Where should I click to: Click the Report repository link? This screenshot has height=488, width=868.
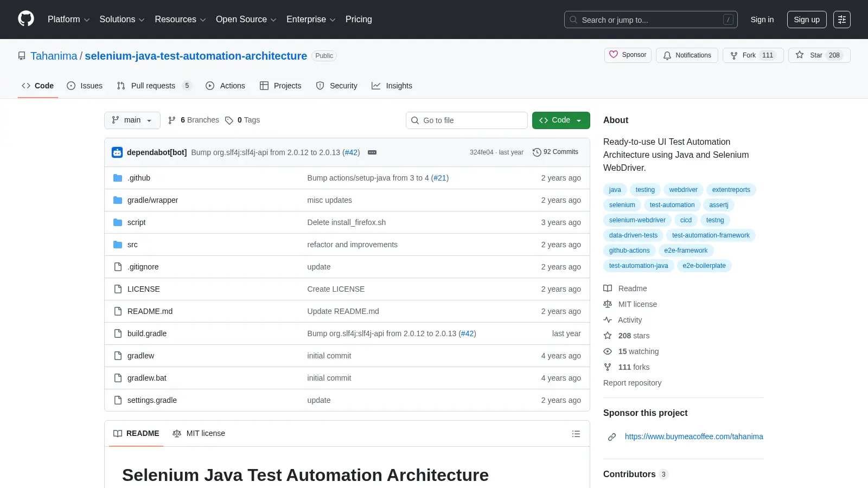coord(632,383)
